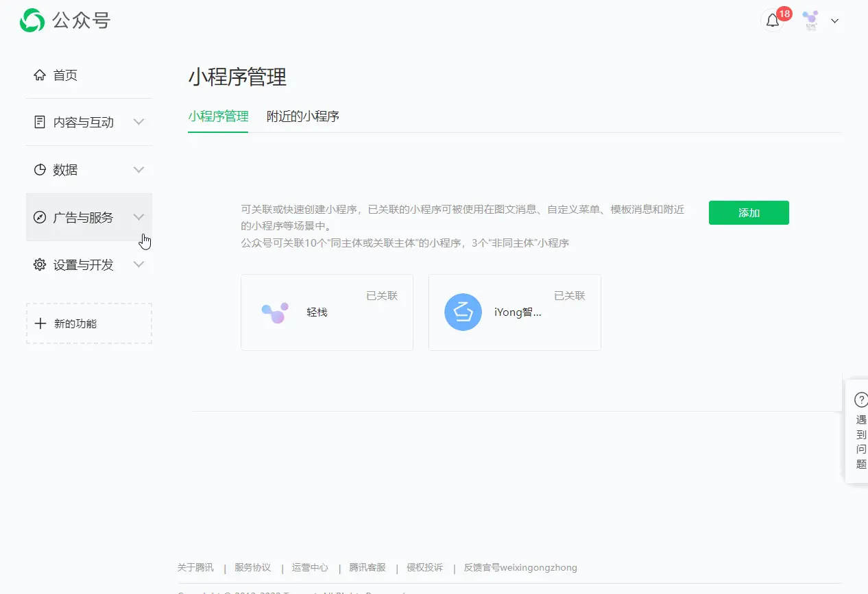Click the 广告与服务 compass icon
This screenshot has width=868, height=594.
pos(40,217)
